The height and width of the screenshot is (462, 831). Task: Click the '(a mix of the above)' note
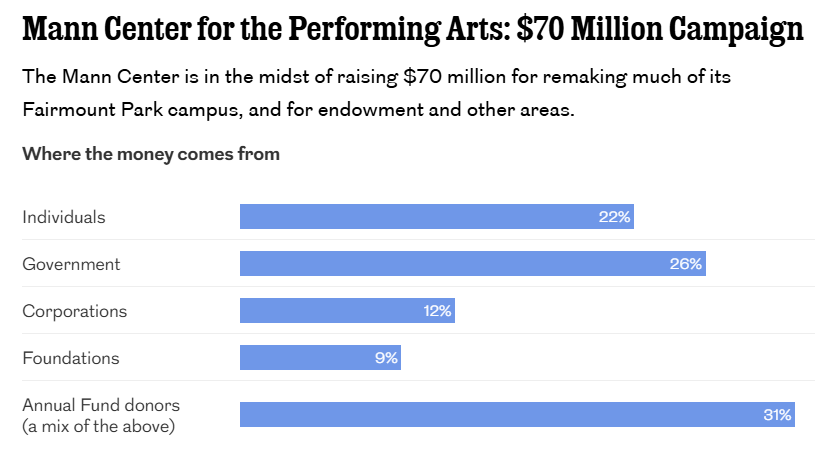99,427
